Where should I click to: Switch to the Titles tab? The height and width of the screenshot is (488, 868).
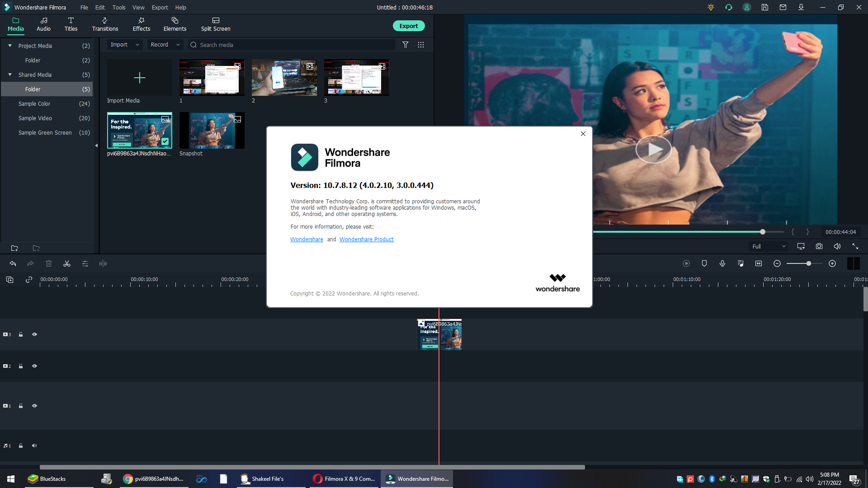click(x=71, y=24)
